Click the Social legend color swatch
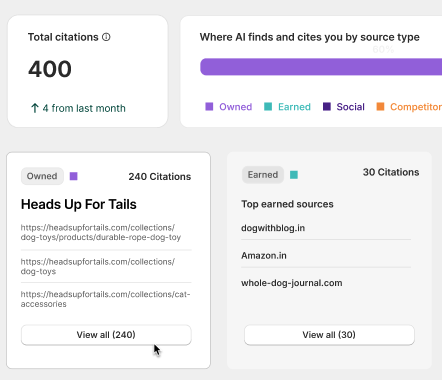This screenshot has height=380, width=442. tap(327, 107)
